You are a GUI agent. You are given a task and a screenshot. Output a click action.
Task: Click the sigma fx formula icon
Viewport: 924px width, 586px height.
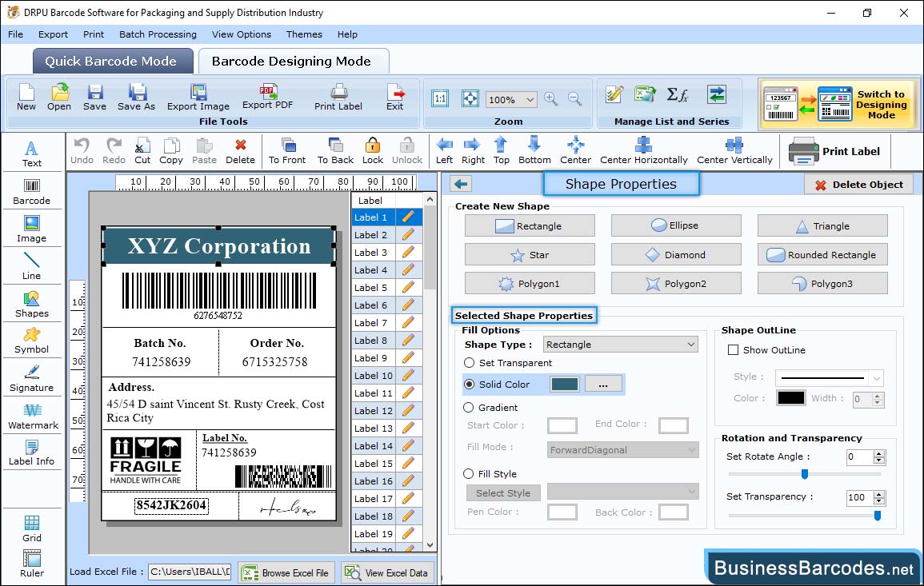pyautogui.click(x=677, y=94)
